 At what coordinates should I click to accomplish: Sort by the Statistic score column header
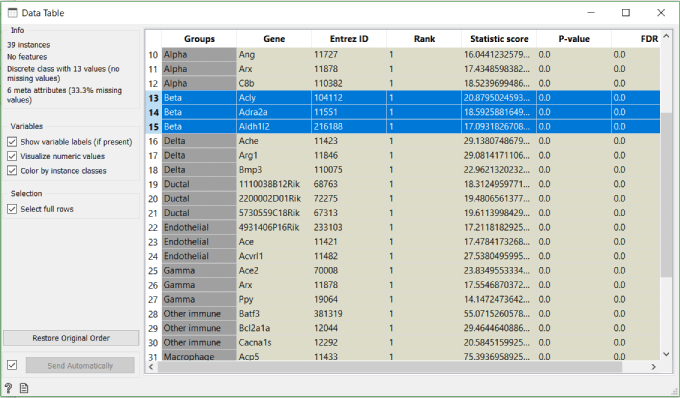point(499,39)
